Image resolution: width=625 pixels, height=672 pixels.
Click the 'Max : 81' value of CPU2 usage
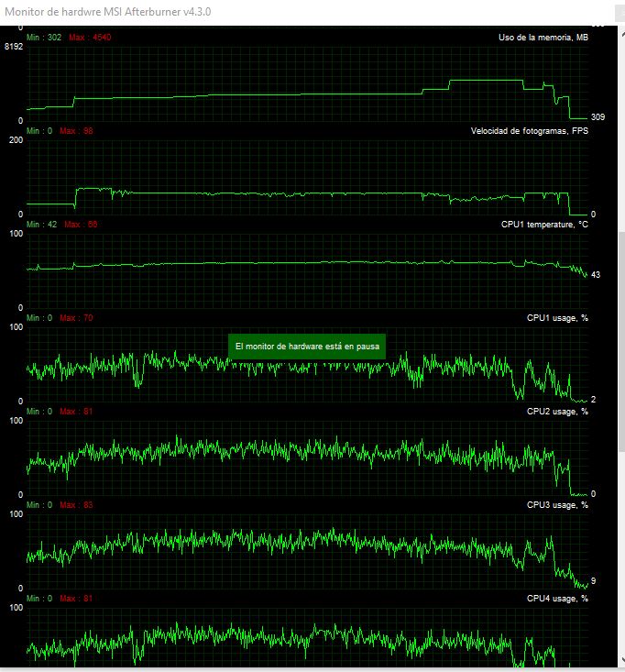[x=76, y=411]
